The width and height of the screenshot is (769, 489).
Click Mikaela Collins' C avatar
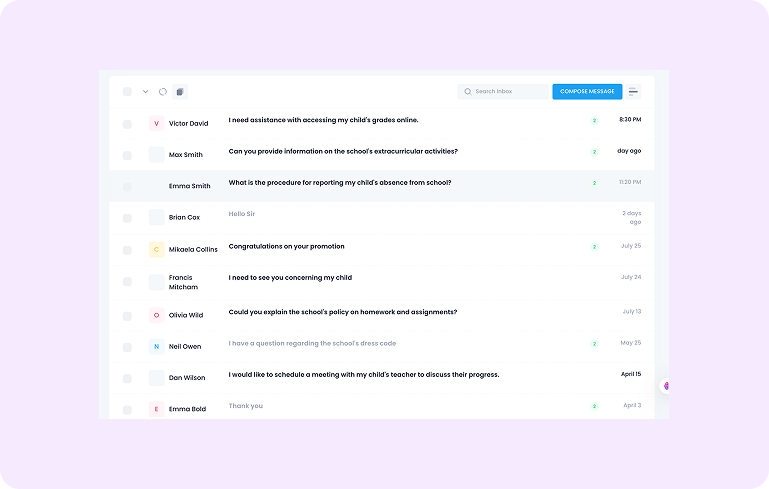[x=156, y=250]
